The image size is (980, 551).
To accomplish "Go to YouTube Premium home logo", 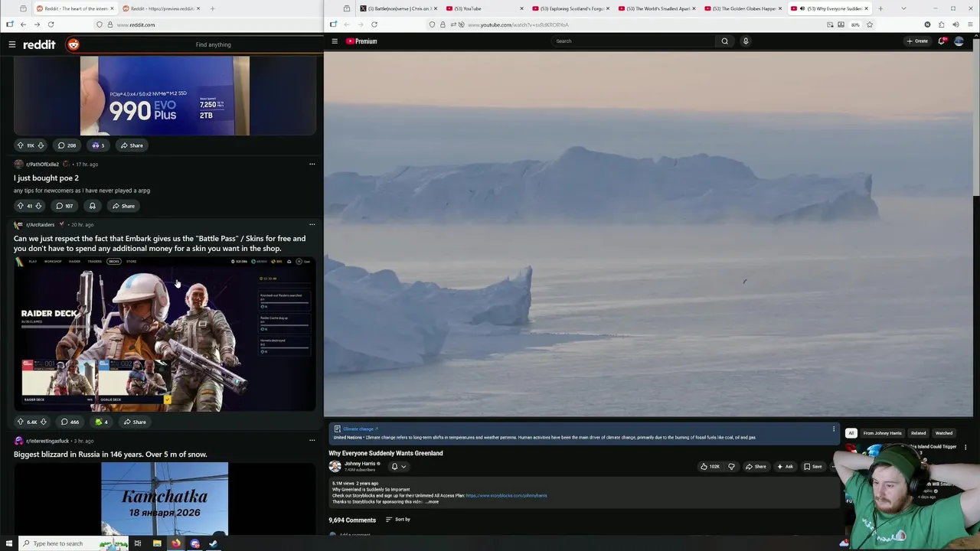I will pyautogui.click(x=361, y=41).
